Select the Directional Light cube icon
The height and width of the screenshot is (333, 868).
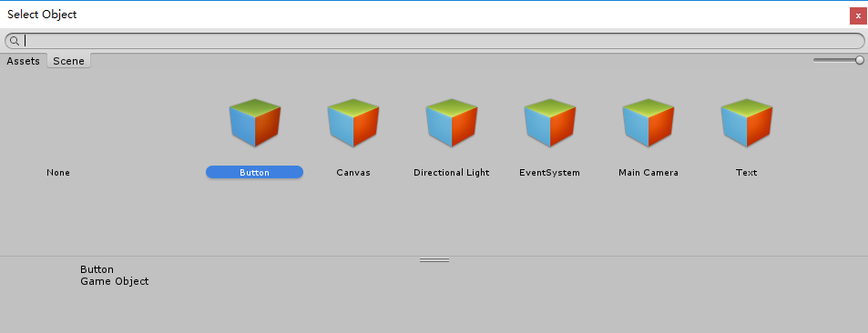(452, 123)
